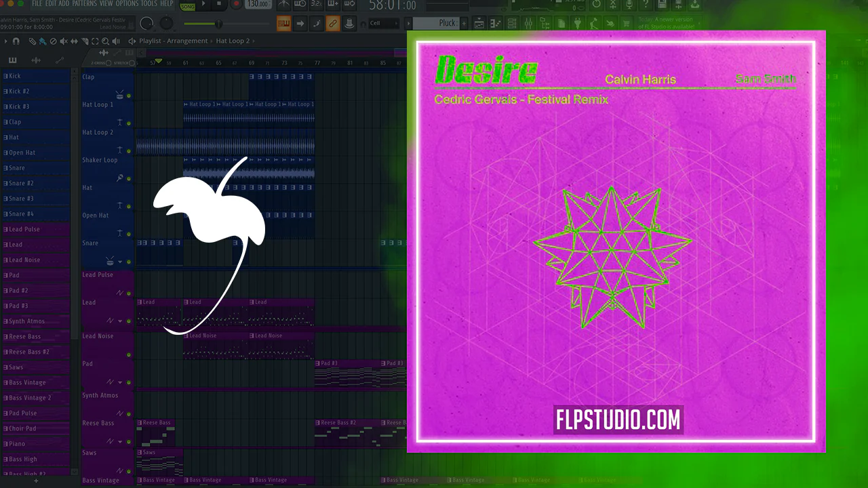The height and width of the screenshot is (488, 868).
Task: Open the VIEW menu
Action: (106, 3)
